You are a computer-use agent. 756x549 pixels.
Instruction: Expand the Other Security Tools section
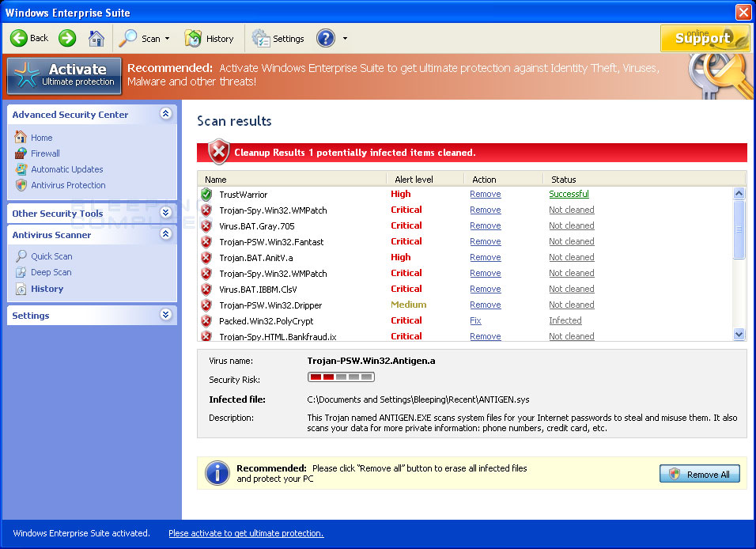[x=165, y=212]
